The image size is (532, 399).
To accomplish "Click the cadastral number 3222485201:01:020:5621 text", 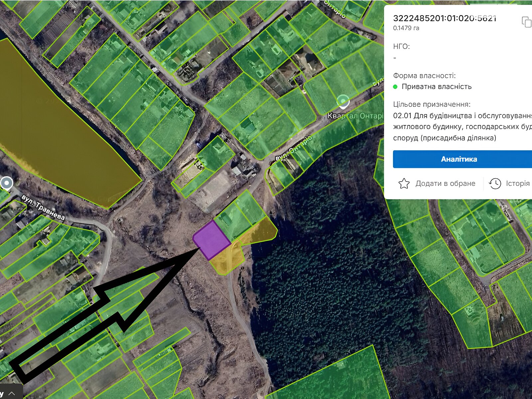I will (445, 18).
